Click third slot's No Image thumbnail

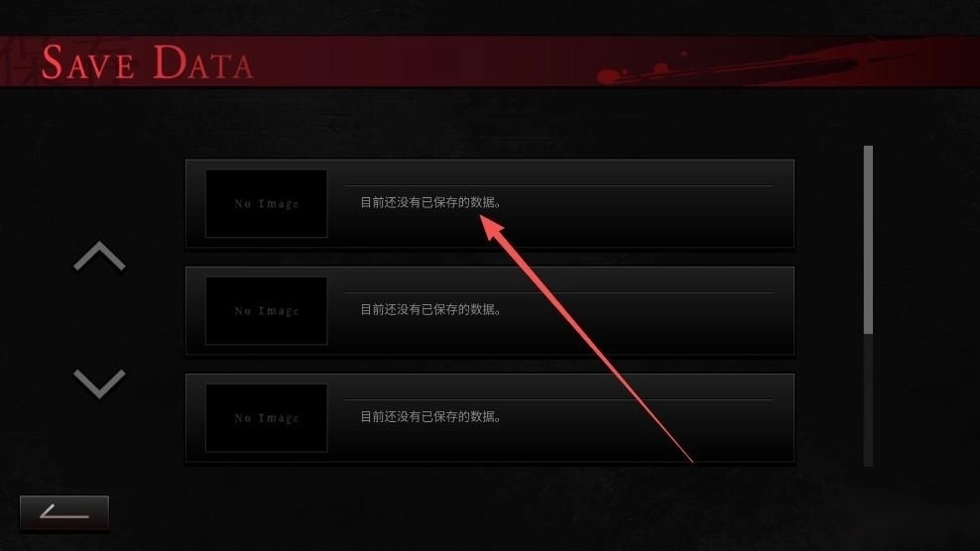(266, 418)
